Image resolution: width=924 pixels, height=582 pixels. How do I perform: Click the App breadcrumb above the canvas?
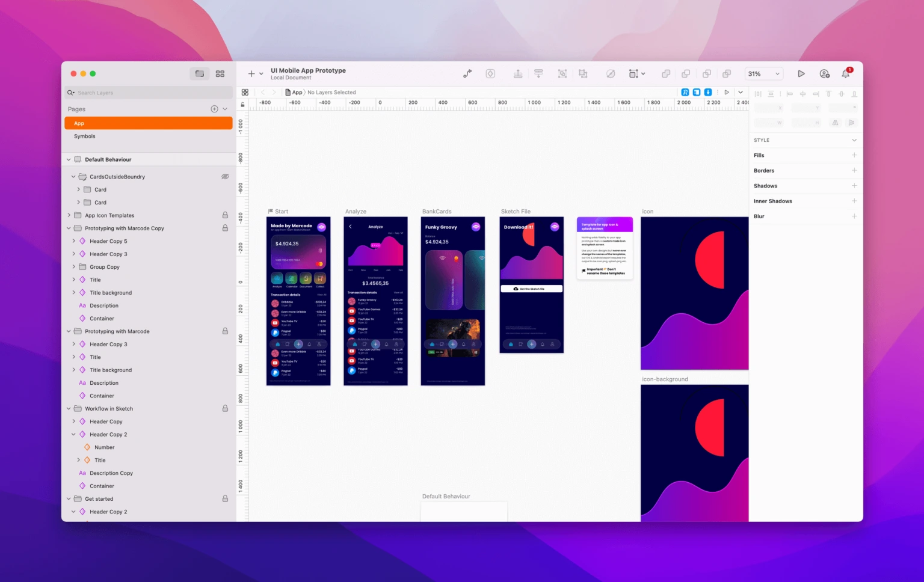296,92
